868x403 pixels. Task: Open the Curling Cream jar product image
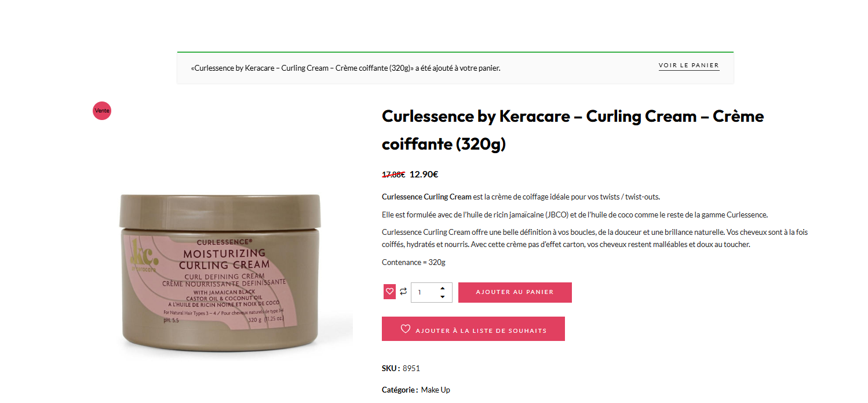click(x=220, y=271)
